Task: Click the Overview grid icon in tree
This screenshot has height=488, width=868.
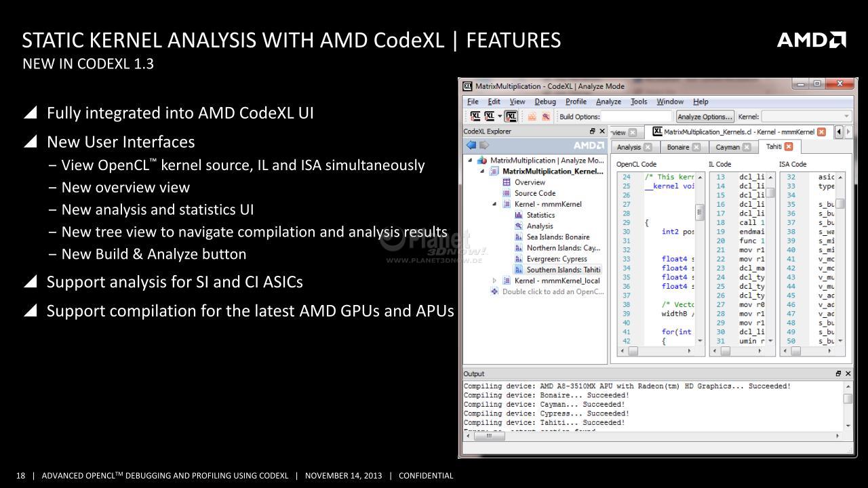Action: (506, 182)
